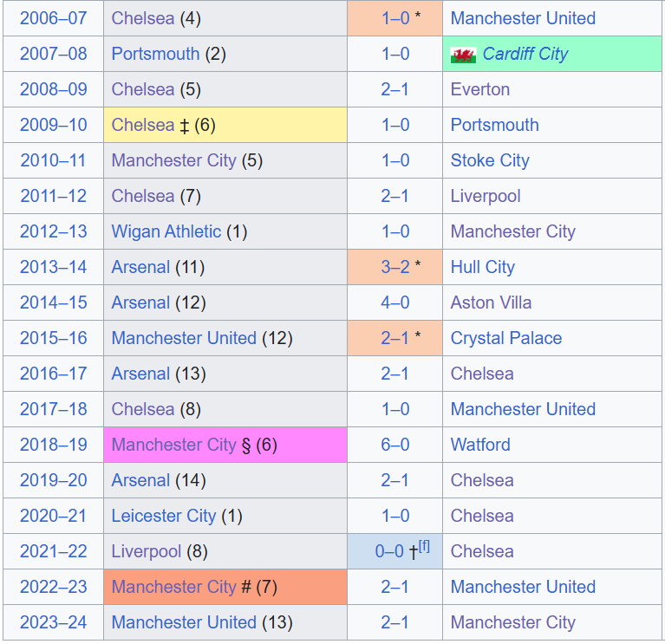Open the Stoke City runner-up link
The height and width of the screenshot is (644, 665).
pos(490,160)
